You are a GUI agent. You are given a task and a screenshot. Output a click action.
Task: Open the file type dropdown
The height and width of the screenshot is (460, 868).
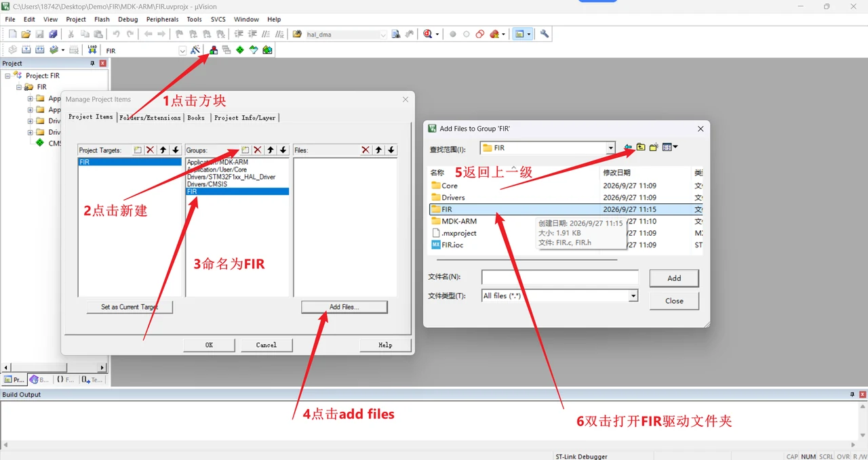coord(633,296)
